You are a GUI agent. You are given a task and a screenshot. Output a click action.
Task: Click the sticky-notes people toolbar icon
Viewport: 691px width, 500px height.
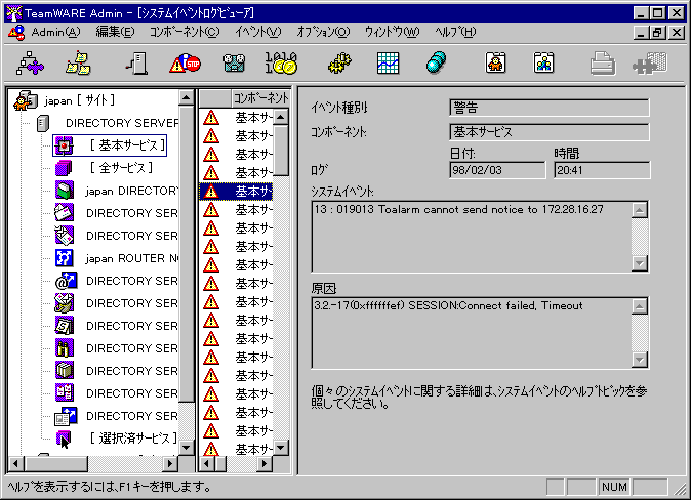(78, 63)
